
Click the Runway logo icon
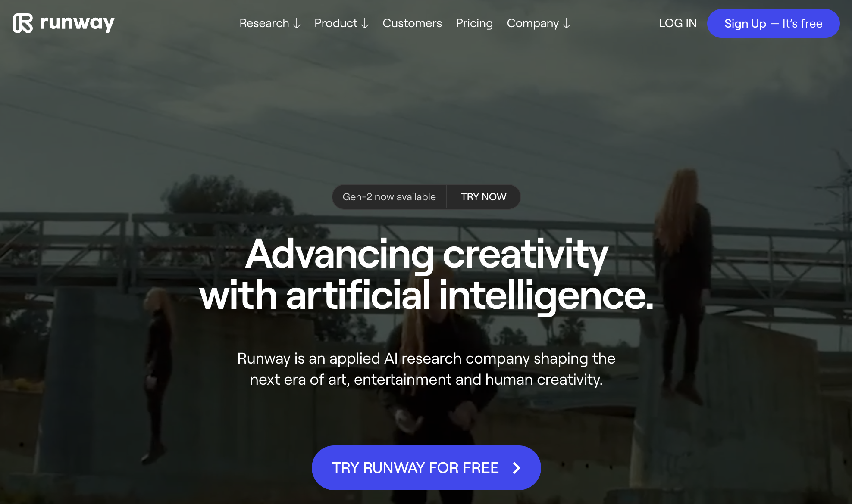(x=23, y=23)
